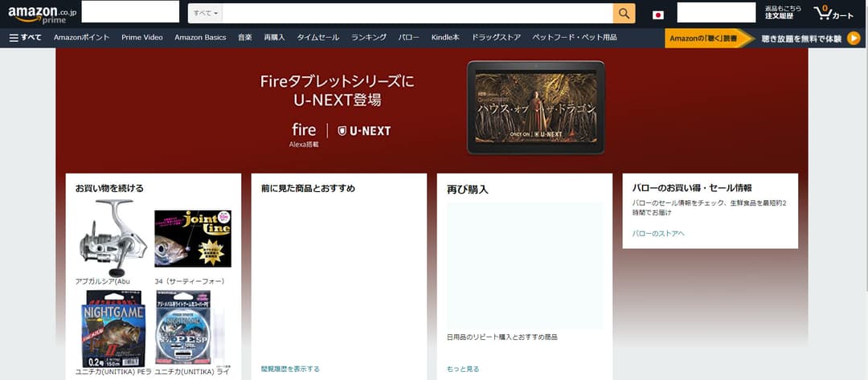Click inside the main search text field
Viewport: 868px width, 380px height.
(x=417, y=14)
